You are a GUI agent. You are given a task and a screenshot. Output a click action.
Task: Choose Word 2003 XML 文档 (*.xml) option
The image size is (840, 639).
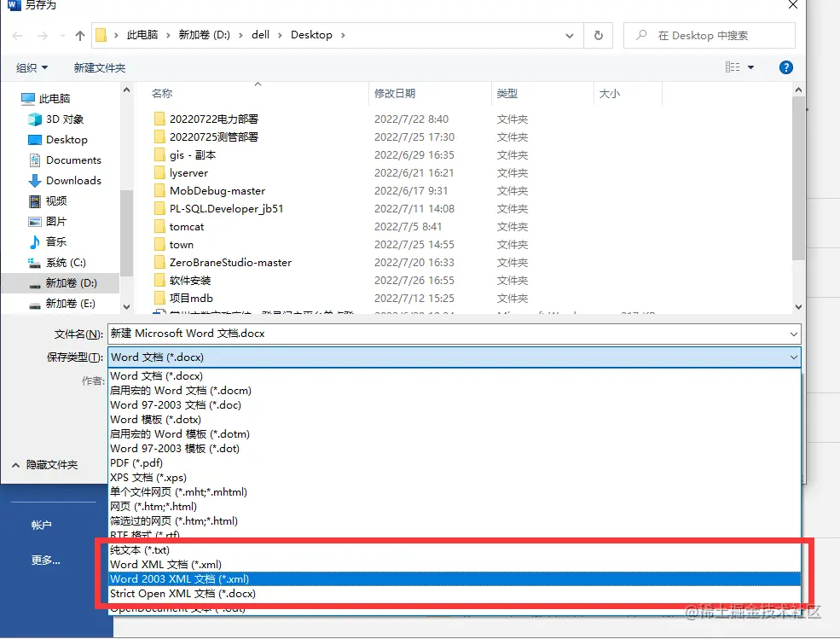455,579
